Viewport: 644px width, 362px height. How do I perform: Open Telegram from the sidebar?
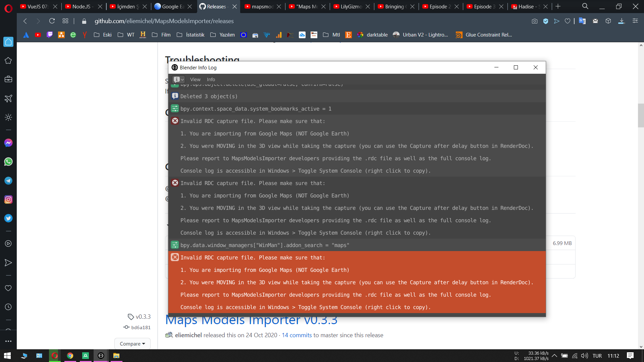(8, 181)
